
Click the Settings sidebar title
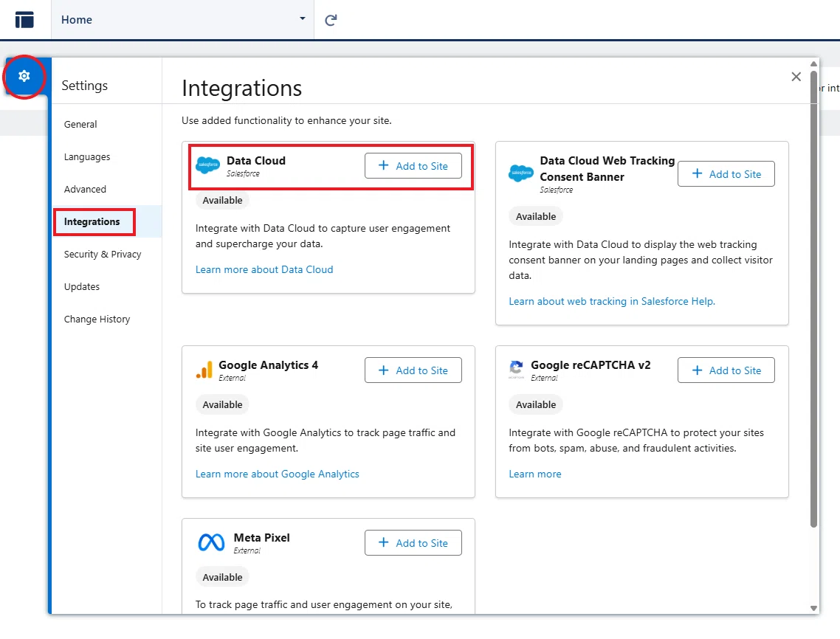(x=85, y=86)
